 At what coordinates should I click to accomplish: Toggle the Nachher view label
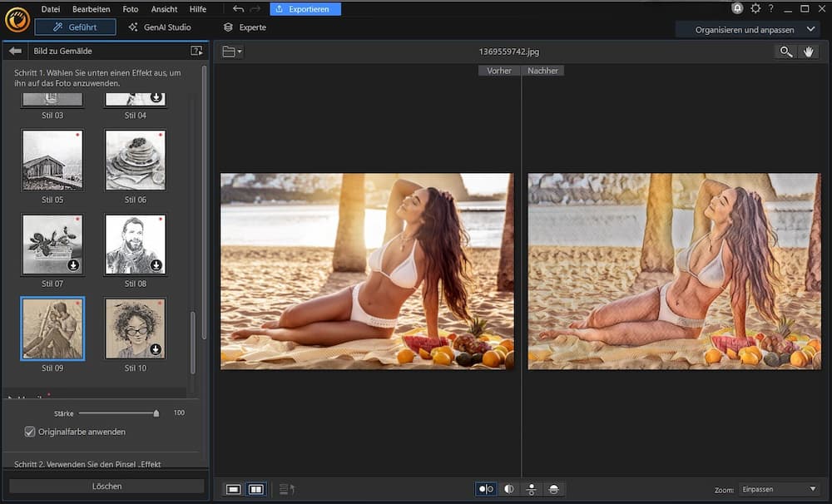pyautogui.click(x=543, y=71)
